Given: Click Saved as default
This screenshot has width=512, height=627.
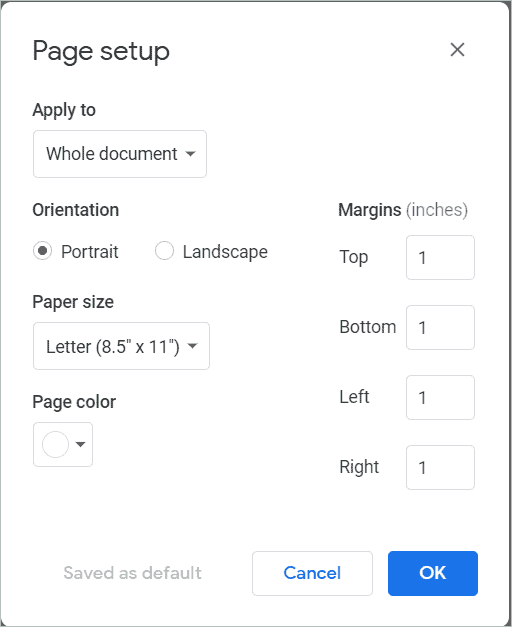Looking at the screenshot, I should coord(132,573).
